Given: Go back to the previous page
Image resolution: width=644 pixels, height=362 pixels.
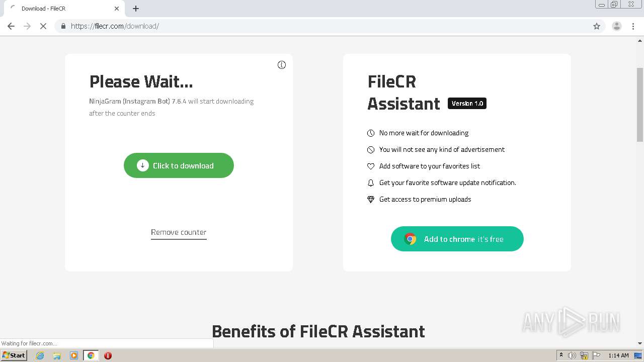Looking at the screenshot, I should pos(11,26).
